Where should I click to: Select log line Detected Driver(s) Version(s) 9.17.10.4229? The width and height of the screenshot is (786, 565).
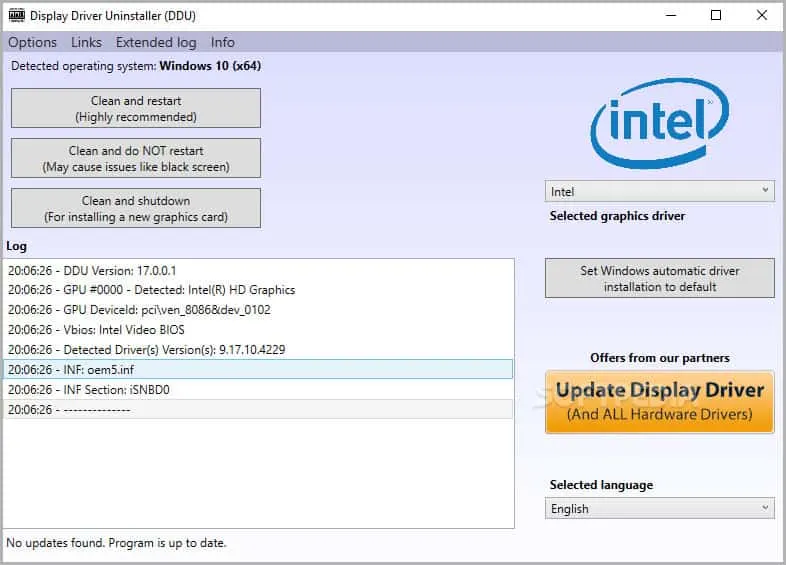click(258, 350)
